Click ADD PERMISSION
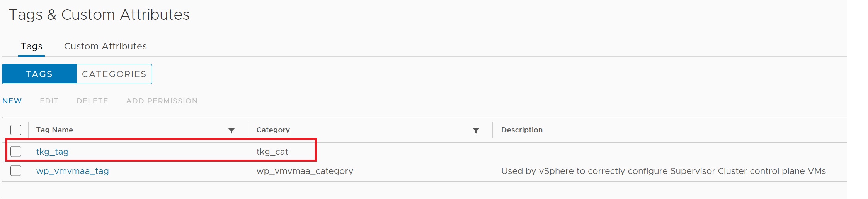The height and width of the screenshot is (199, 868). click(x=162, y=101)
